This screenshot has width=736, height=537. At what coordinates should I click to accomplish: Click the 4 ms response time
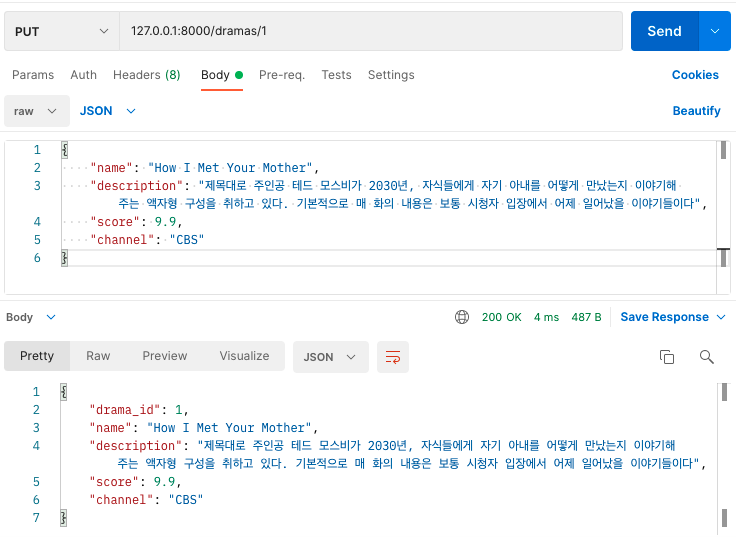pyautogui.click(x=546, y=317)
